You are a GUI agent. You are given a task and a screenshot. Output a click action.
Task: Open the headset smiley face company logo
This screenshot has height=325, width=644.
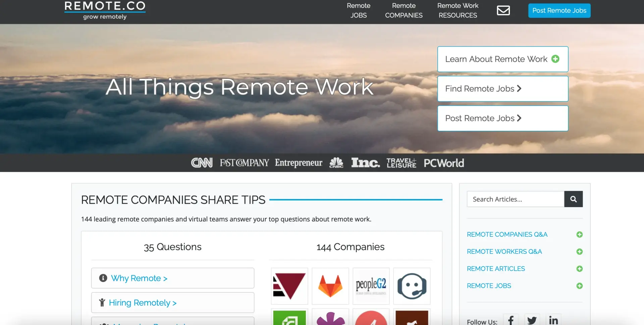pos(412,286)
